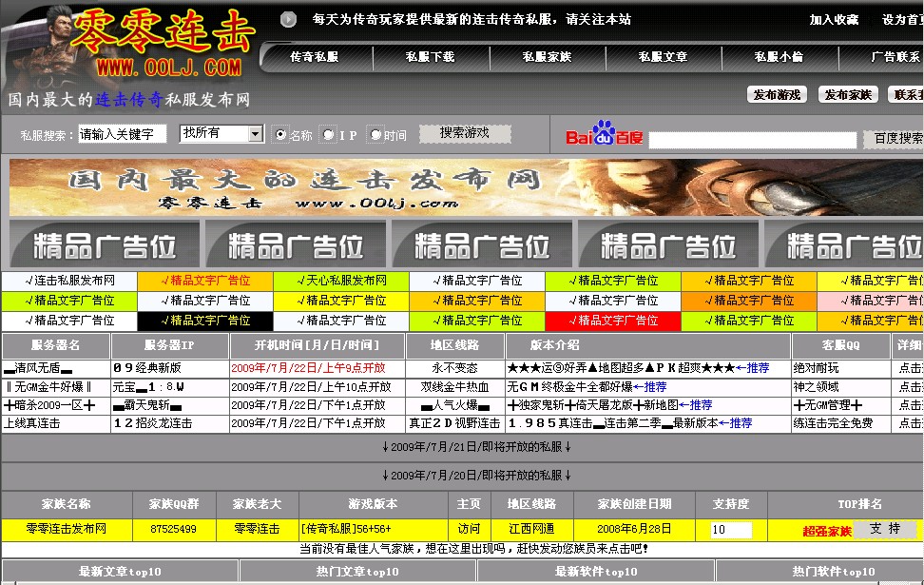The width and height of the screenshot is (924, 585).
Task: Click the 推荐 link beside 1.985真连击
Action: pyautogui.click(x=742, y=422)
